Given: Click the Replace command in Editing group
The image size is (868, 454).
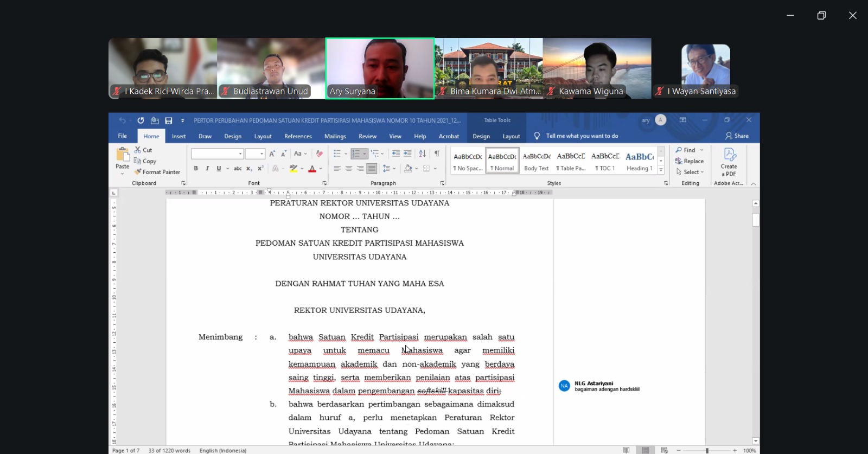Looking at the screenshot, I should tap(690, 161).
